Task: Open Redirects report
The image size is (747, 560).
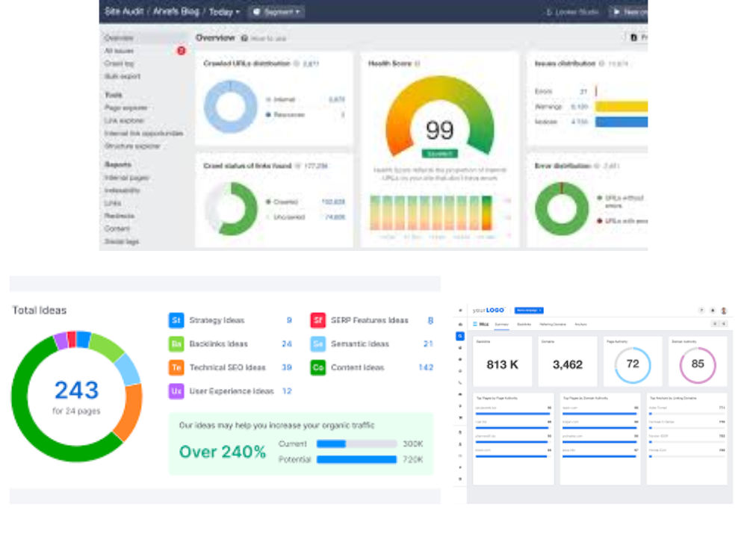Action: 119,216
